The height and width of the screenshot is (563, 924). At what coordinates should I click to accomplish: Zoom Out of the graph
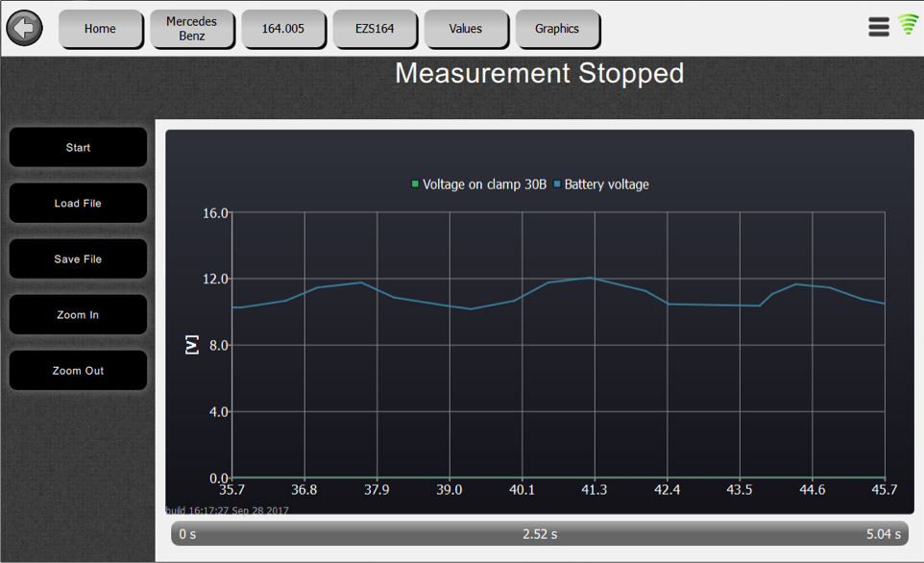(78, 370)
